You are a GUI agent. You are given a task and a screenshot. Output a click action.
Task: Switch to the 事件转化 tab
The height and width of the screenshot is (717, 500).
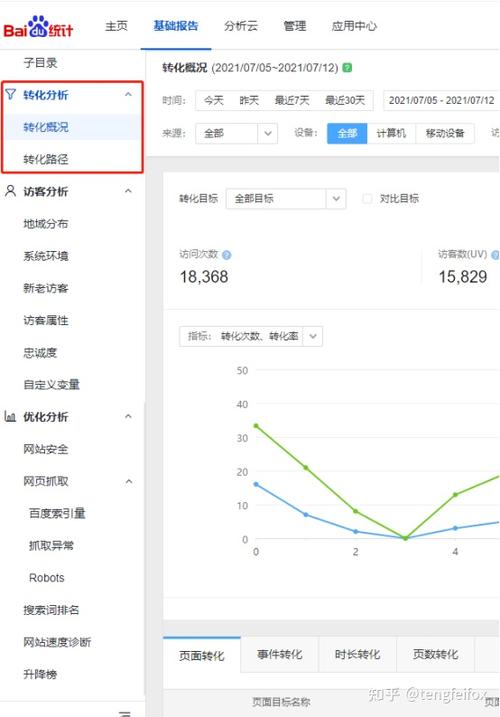pos(280,654)
